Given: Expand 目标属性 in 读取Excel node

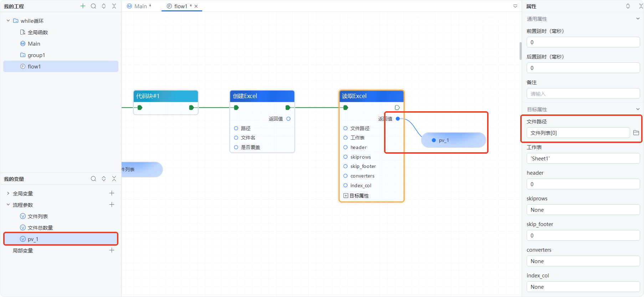Looking at the screenshot, I should [346, 196].
